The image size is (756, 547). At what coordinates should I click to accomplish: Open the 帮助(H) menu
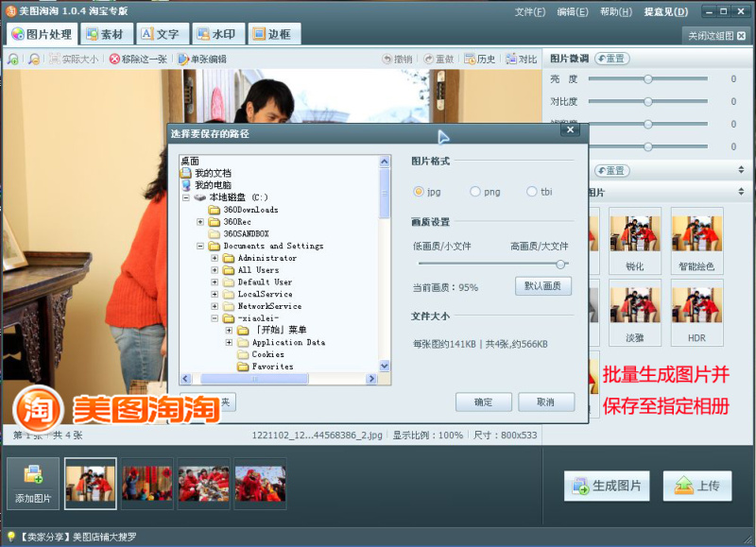[616, 11]
